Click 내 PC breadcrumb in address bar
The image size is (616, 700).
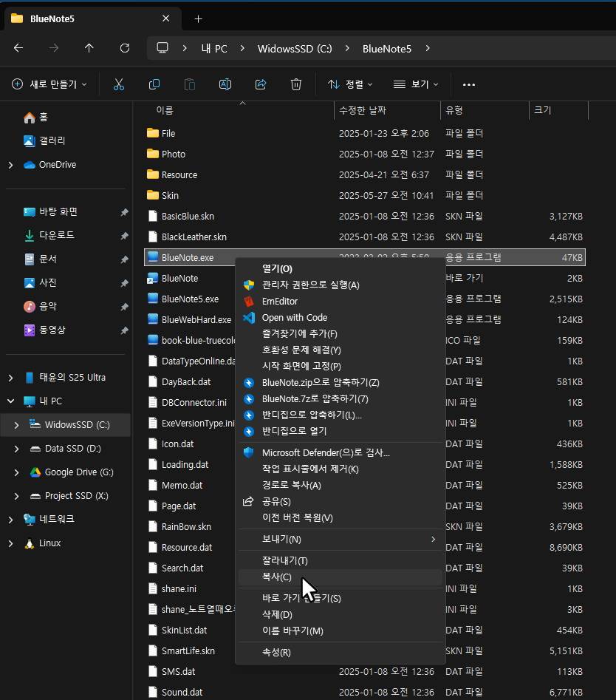click(x=214, y=49)
